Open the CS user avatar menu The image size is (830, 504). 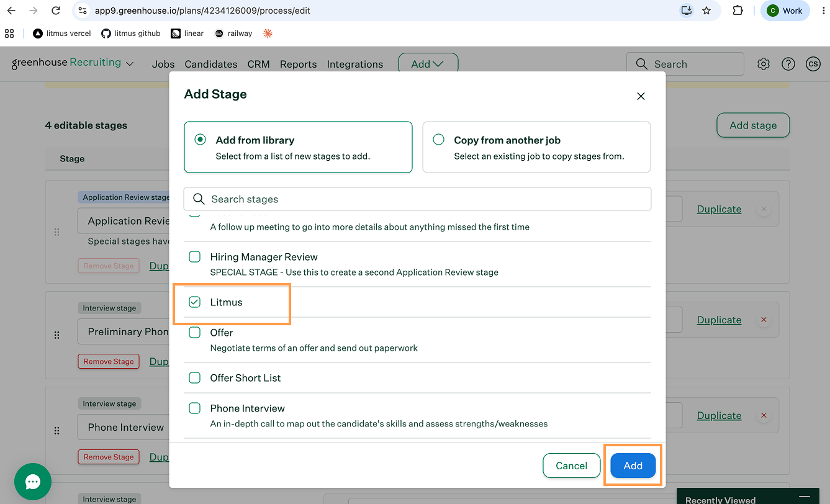pyautogui.click(x=813, y=64)
